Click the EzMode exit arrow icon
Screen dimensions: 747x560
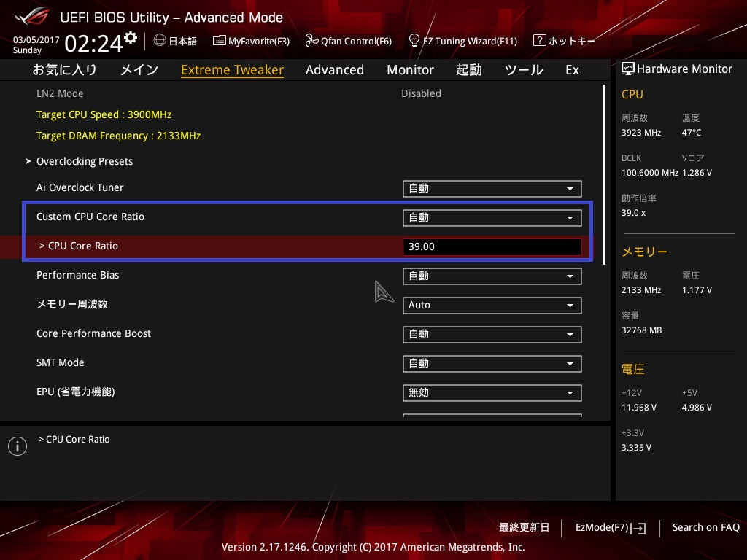639,528
